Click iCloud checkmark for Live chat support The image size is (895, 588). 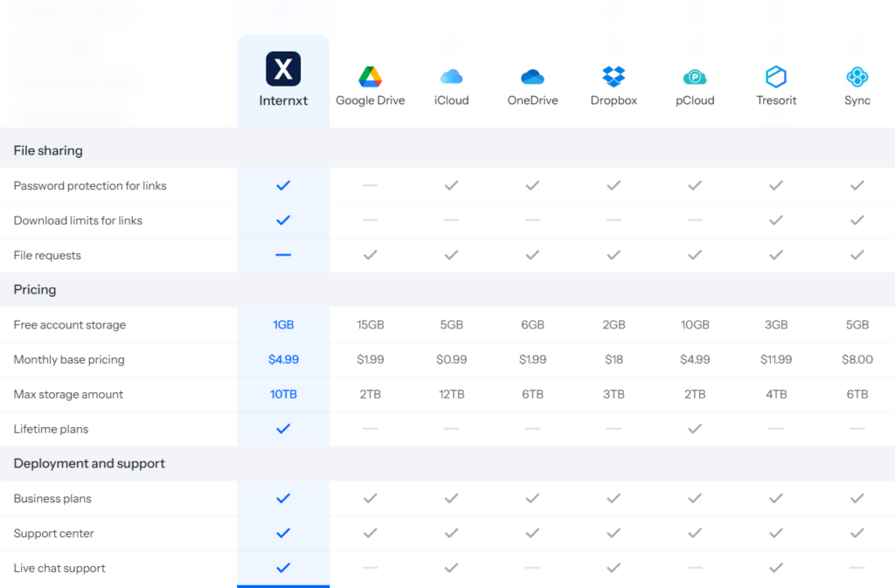(x=452, y=568)
